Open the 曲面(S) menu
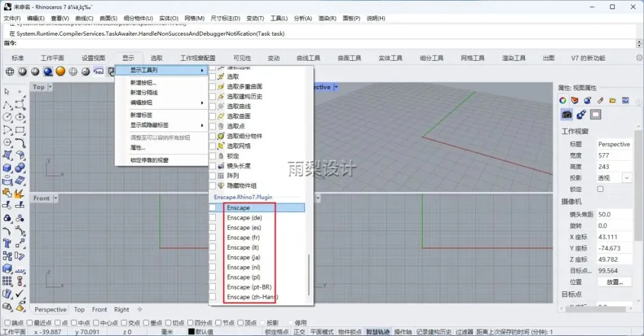 pyautogui.click(x=109, y=18)
